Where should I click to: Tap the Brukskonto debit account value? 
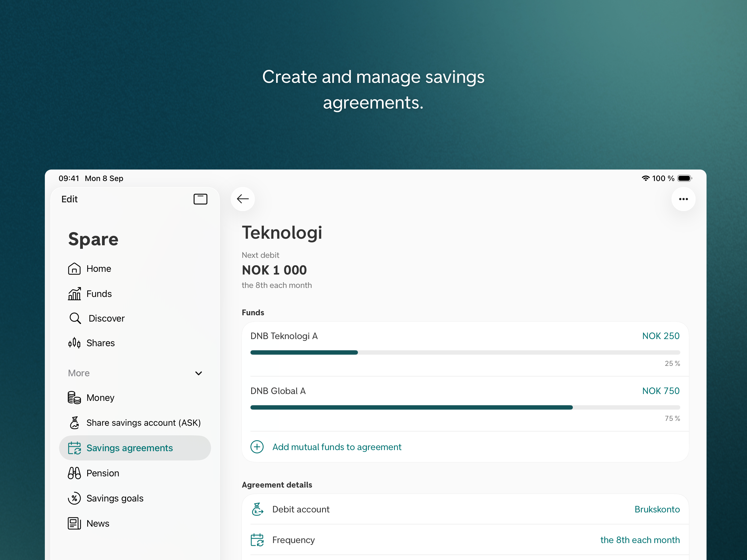(657, 509)
